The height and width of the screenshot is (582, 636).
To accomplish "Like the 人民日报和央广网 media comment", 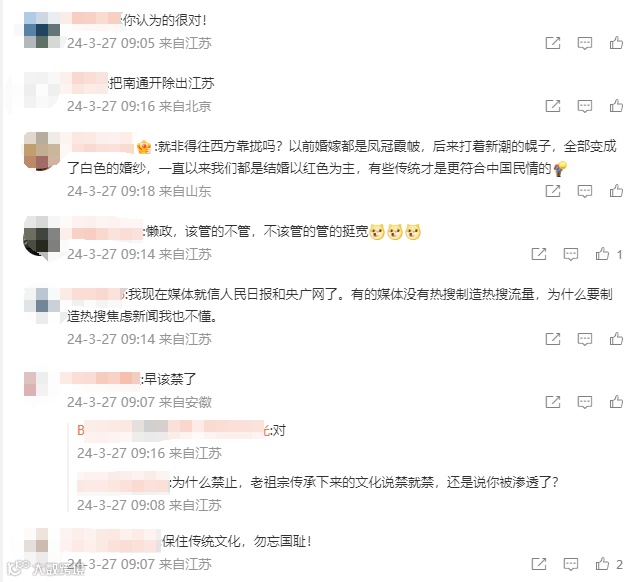I will [x=616, y=339].
